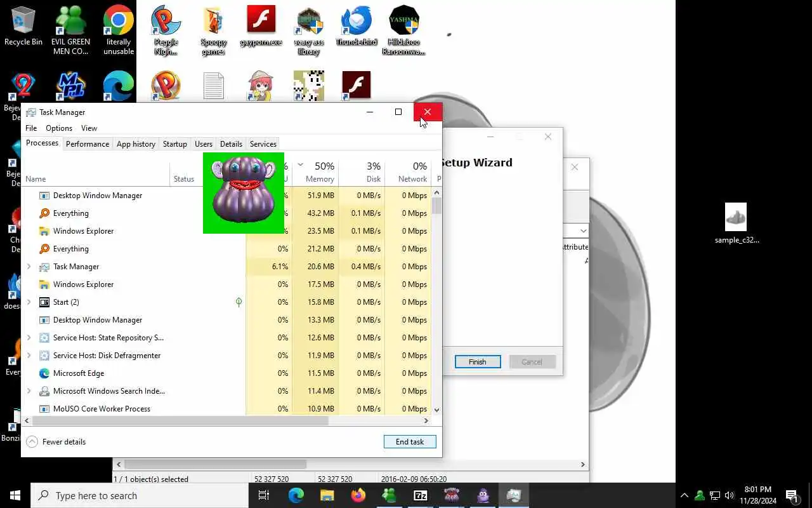
Task: Expand the Start (2) process group
Action: click(29, 302)
